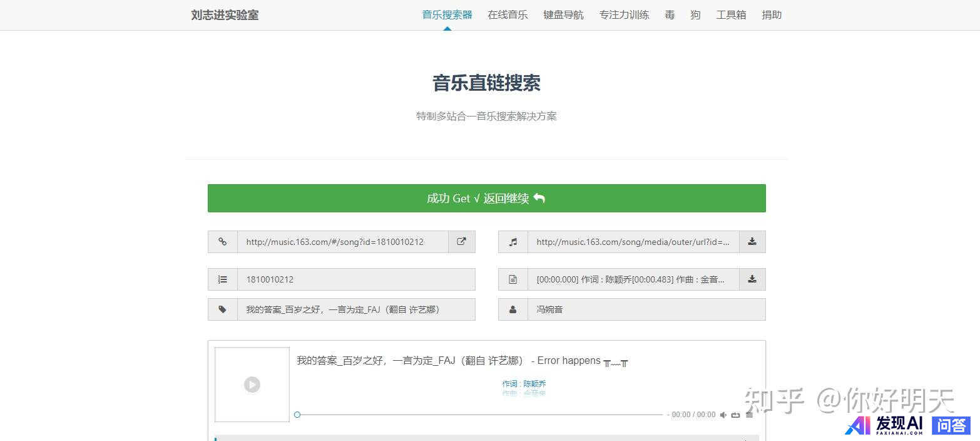Download the lyrics via the download icon
This screenshot has width=980, height=441.
click(x=752, y=279)
